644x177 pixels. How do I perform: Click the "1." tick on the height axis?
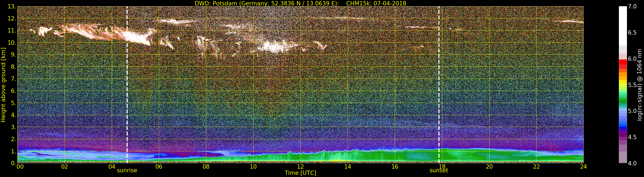pos(13,151)
